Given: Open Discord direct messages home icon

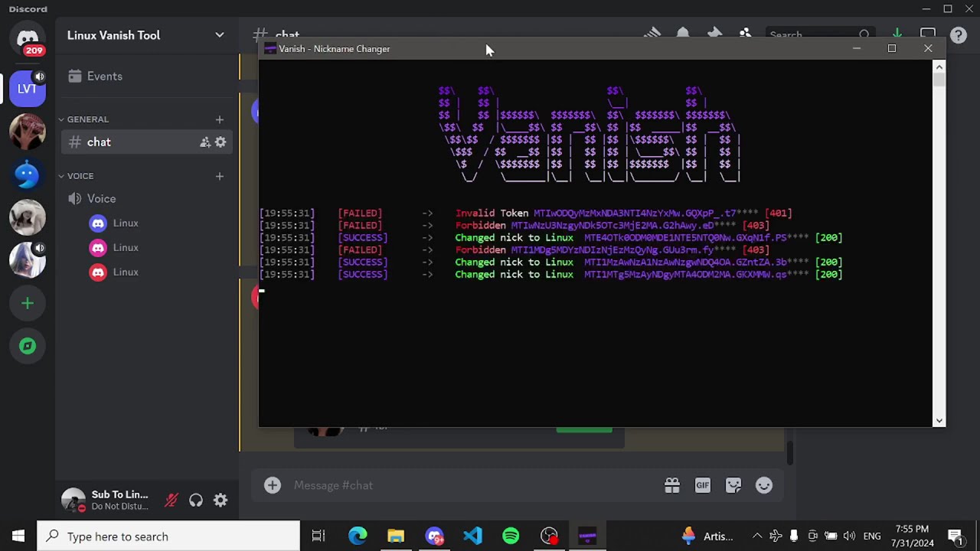Looking at the screenshot, I should pos(28,40).
